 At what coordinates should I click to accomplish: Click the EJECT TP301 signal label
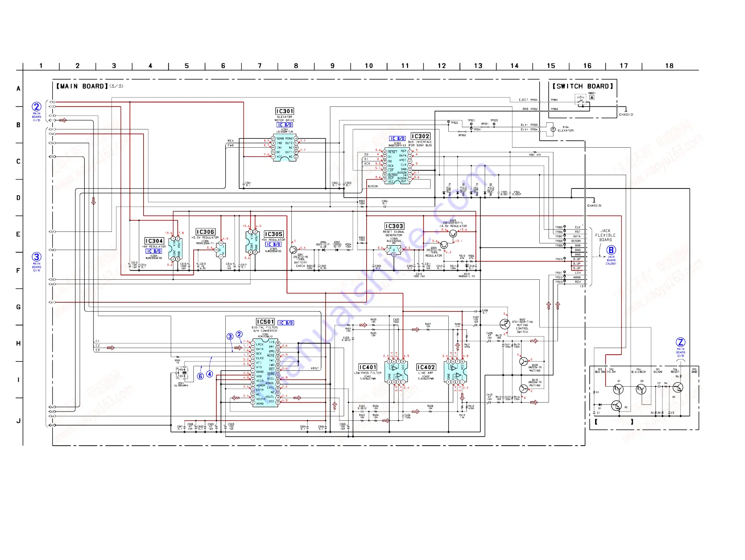click(x=528, y=100)
